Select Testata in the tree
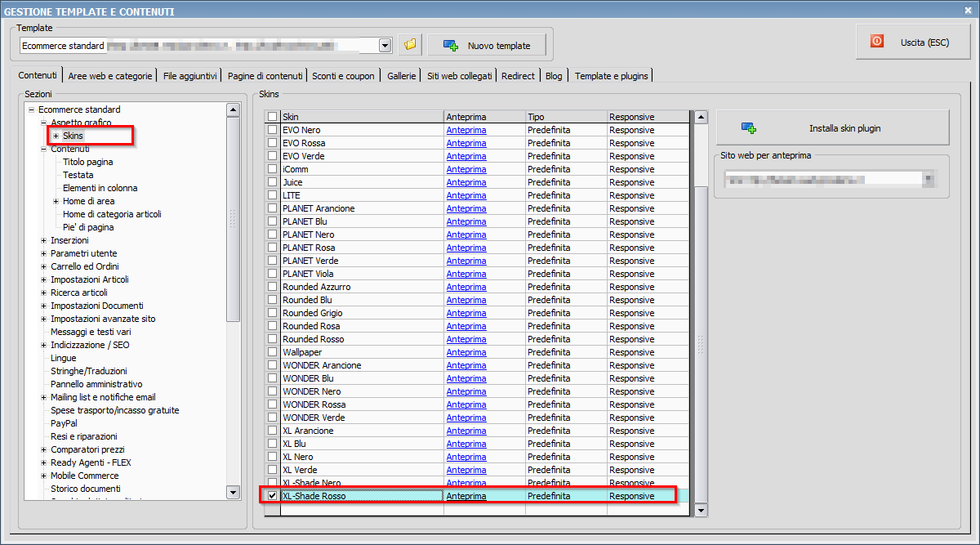980x545 pixels. 78,175
